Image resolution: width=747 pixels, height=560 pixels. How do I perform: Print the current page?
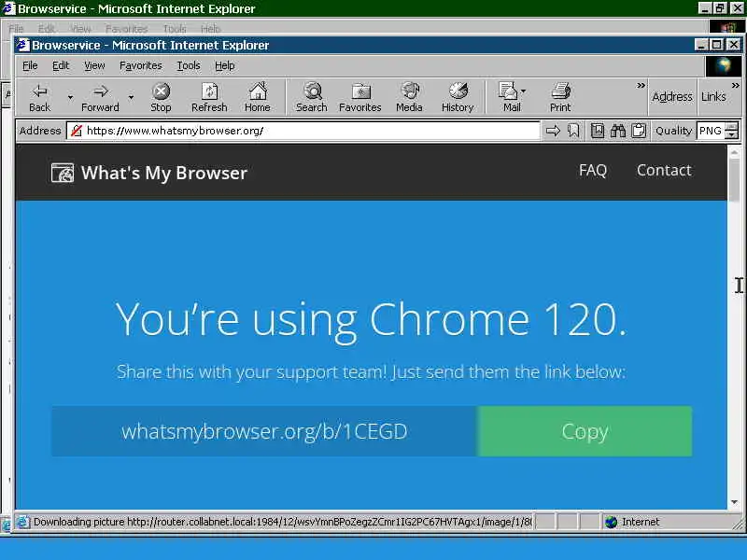(560, 98)
